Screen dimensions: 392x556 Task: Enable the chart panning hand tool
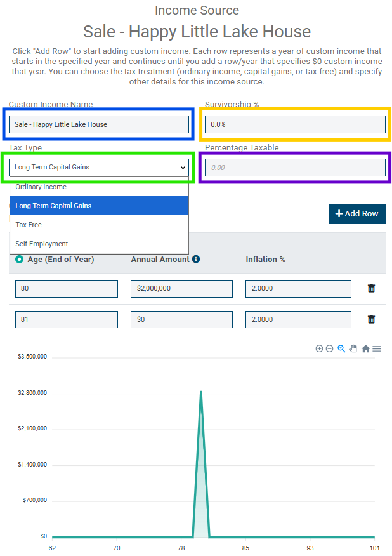pos(353,348)
